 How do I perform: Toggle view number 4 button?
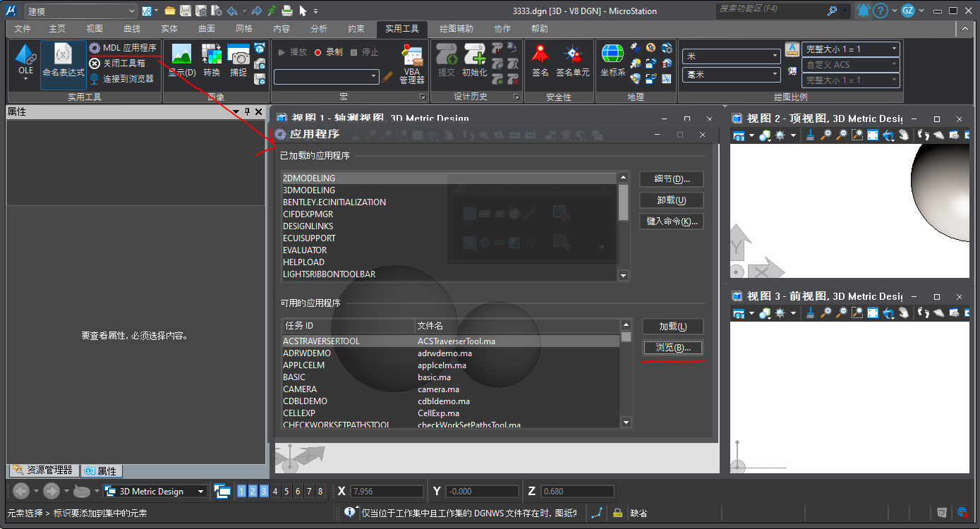[275, 492]
